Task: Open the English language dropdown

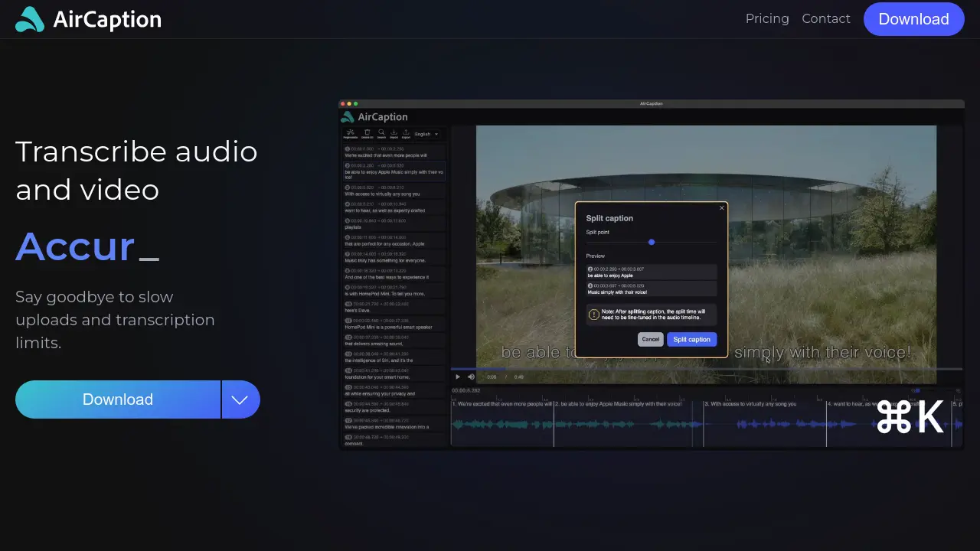Action: [x=426, y=134]
